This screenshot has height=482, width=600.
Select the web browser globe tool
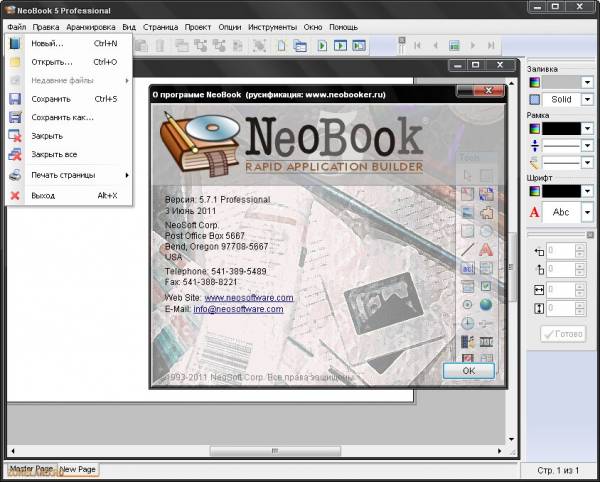pyautogui.click(x=486, y=305)
